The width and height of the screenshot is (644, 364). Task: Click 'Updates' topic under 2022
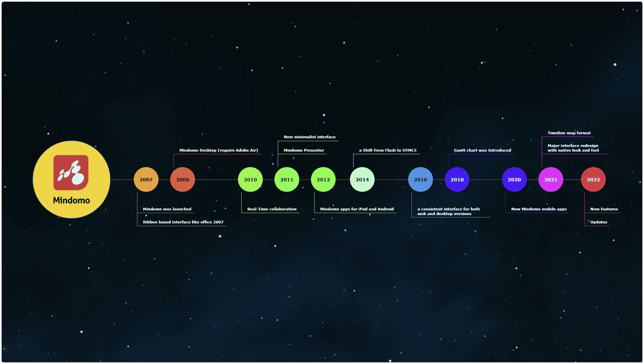599,222
